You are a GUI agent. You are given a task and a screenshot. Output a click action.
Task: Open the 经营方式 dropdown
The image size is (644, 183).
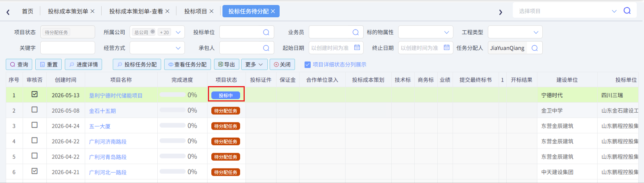[178, 48]
